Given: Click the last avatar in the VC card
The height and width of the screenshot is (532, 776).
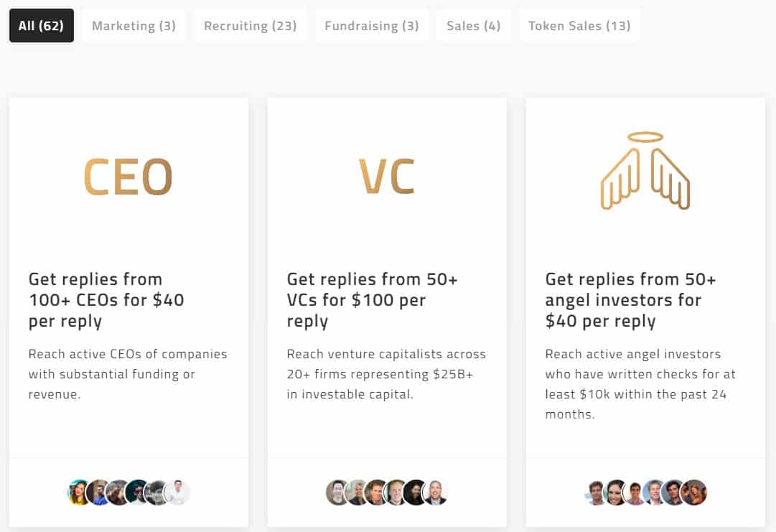Looking at the screenshot, I should (436, 493).
